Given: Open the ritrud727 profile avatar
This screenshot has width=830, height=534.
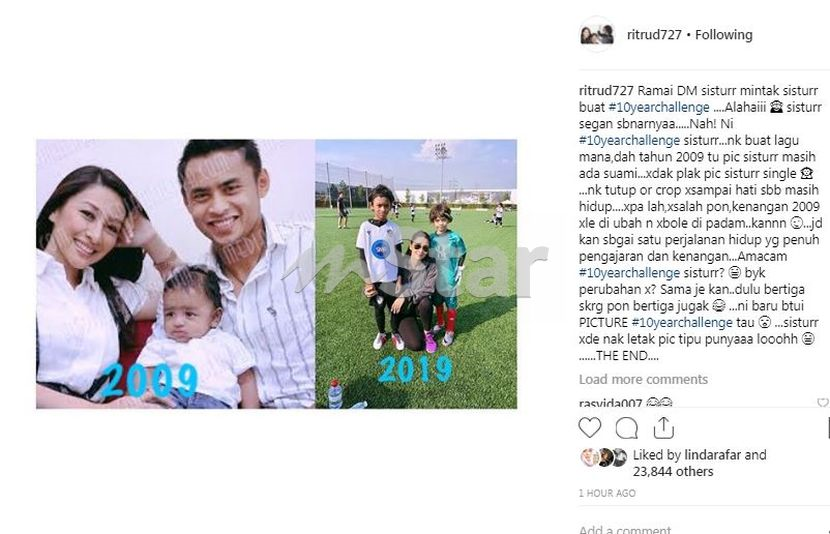Looking at the screenshot, I should point(597,35).
